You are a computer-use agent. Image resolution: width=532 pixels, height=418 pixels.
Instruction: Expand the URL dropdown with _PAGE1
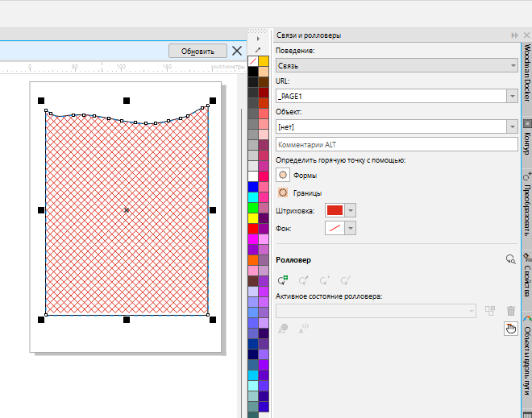512,96
